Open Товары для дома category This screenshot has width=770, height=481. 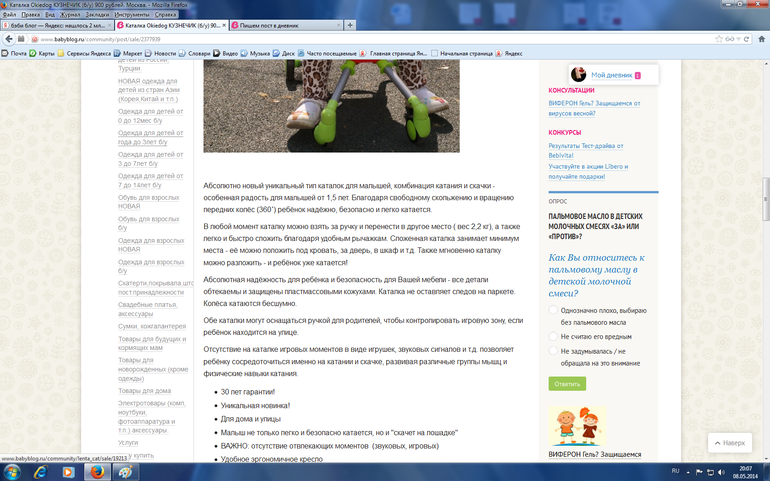(144, 391)
